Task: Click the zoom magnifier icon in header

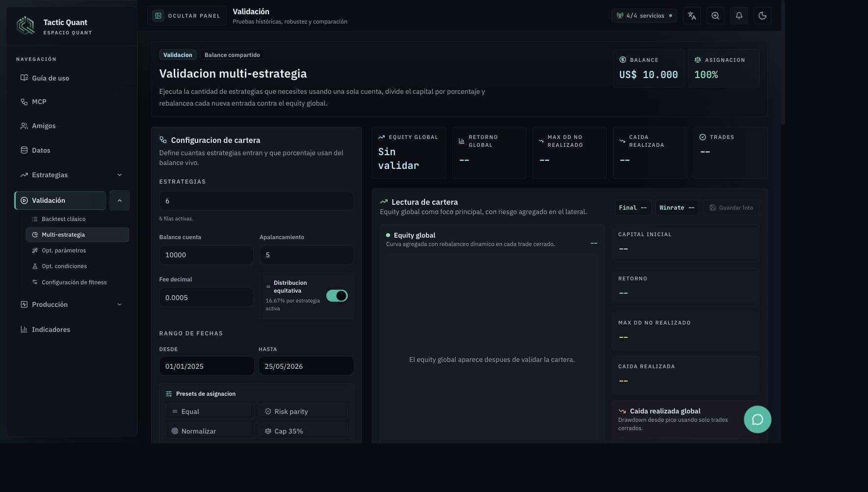Action: (x=715, y=16)
